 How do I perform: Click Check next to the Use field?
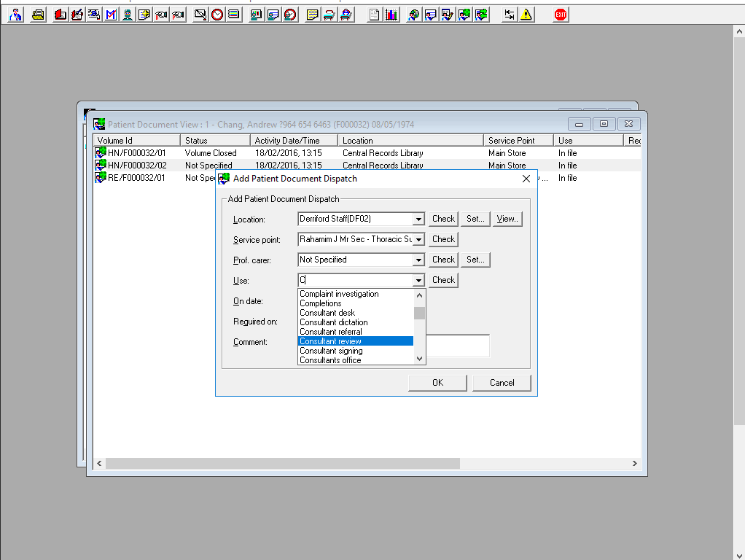443,280
